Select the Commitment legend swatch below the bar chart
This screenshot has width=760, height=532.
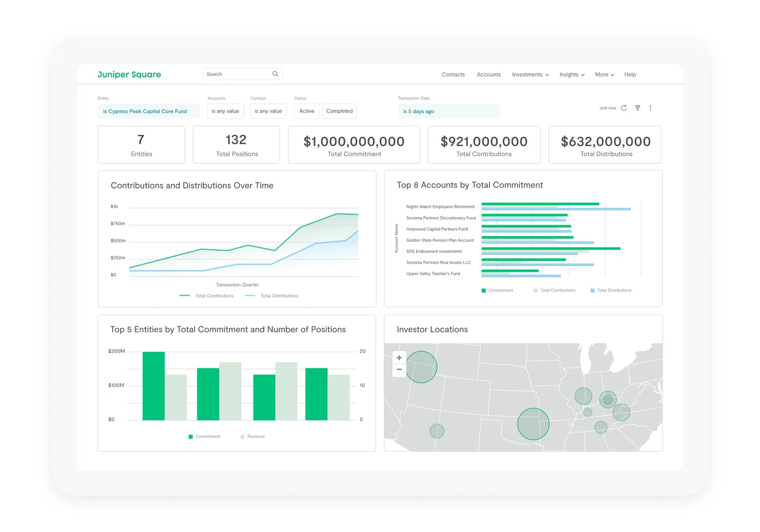(191, 436)
